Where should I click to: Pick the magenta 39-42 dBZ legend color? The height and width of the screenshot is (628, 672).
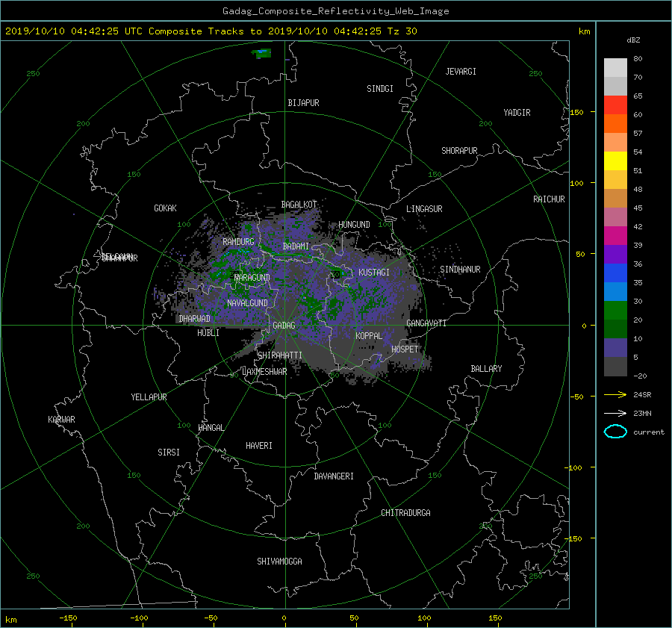pyautogui.click(x=615, y=236)
